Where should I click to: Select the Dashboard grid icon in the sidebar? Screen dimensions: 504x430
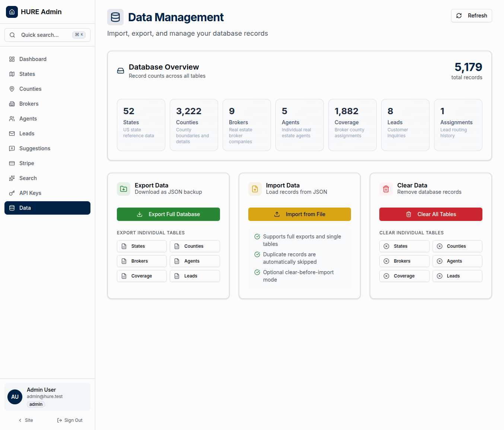click(x=11, y=59)
